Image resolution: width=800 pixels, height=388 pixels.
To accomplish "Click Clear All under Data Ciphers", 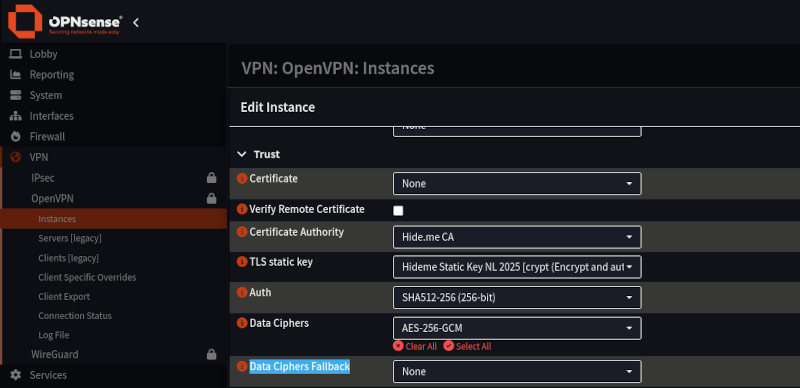I will click(415, 346).
